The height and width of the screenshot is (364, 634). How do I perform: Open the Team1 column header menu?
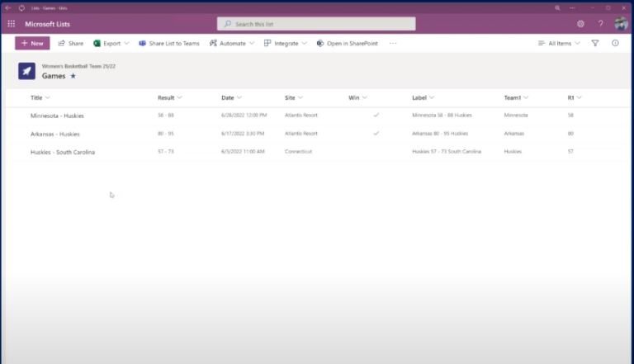point(516,97)
